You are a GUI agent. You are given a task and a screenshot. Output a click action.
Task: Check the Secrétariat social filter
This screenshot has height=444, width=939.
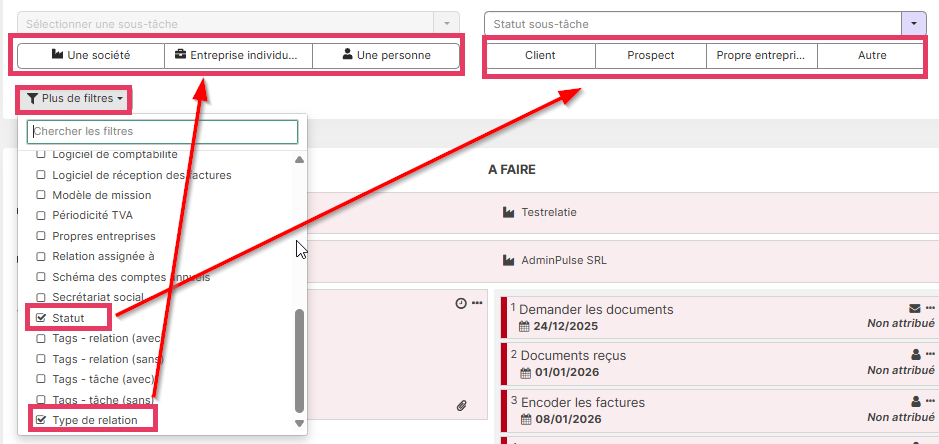(x=41, y=297)
